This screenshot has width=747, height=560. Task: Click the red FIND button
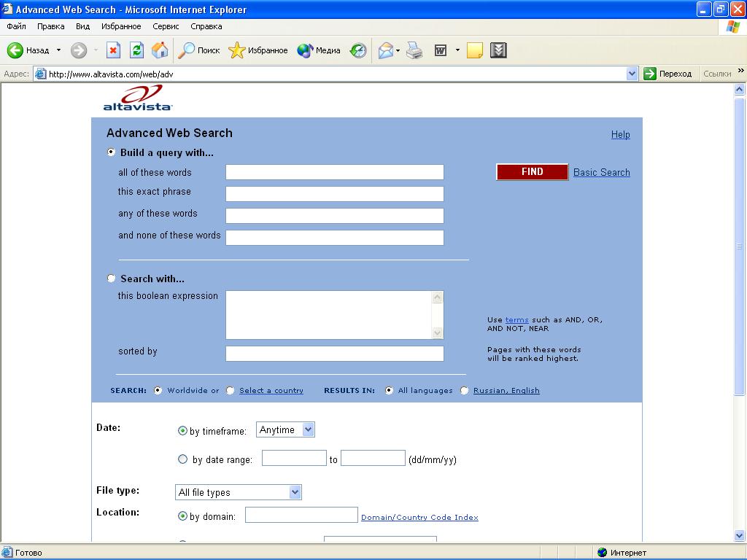coord(532,172)
